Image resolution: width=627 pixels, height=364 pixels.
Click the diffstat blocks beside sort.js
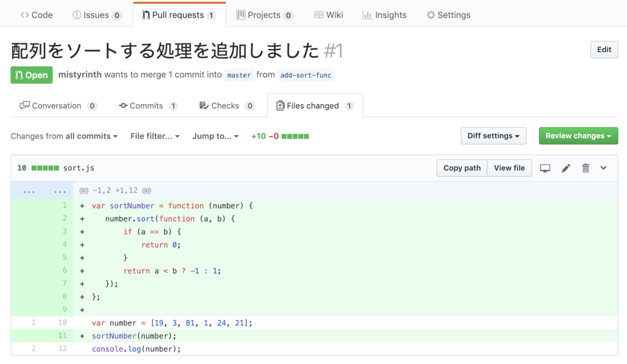click(x=45, y=168)
